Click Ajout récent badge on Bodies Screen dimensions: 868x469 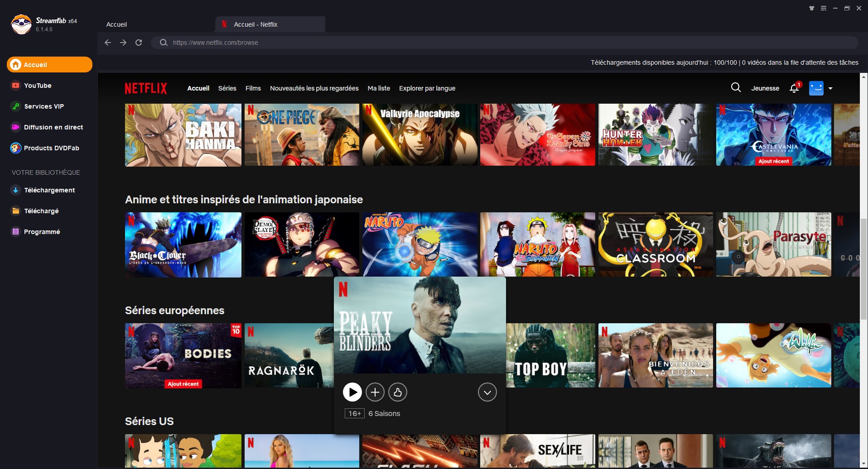point(183,384)
